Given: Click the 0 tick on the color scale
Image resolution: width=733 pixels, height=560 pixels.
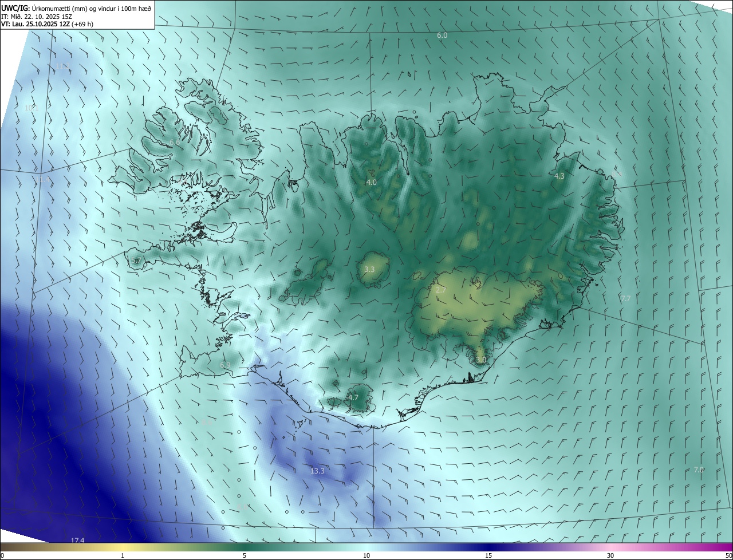Looking at the screenshot, I should coord(2,555).
